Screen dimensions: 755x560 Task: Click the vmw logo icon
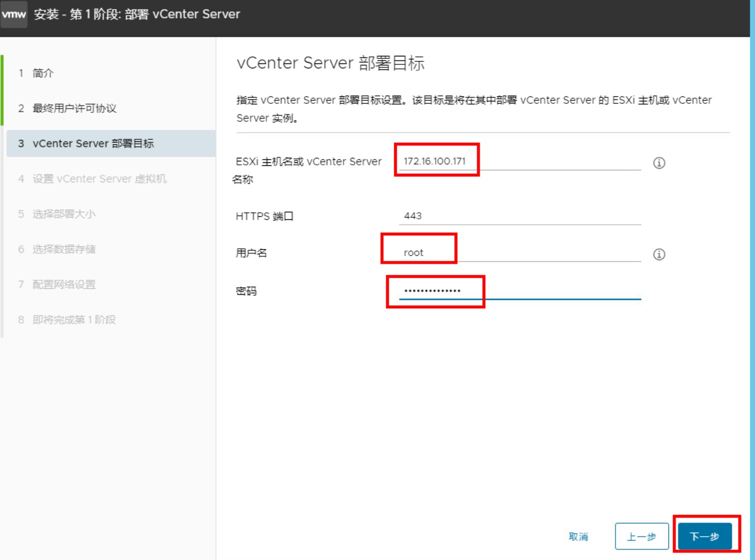13,14
